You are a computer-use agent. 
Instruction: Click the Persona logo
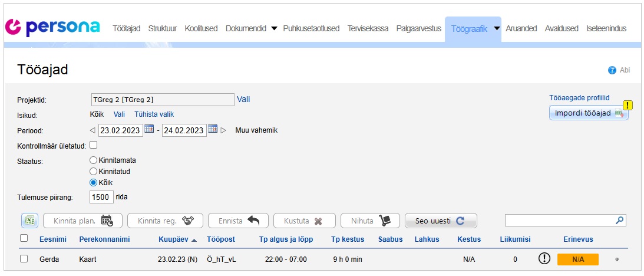[x=52, y=27]
